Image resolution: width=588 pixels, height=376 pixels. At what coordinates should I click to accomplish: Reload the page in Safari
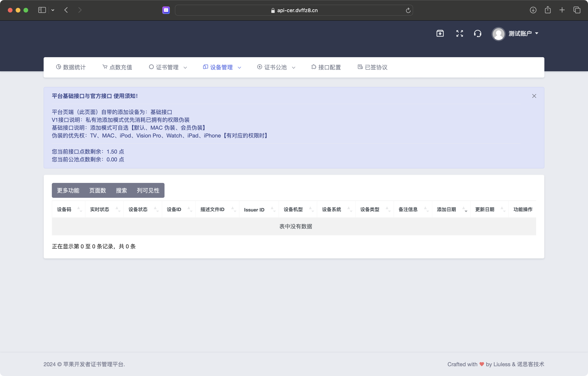coord(408,10)
